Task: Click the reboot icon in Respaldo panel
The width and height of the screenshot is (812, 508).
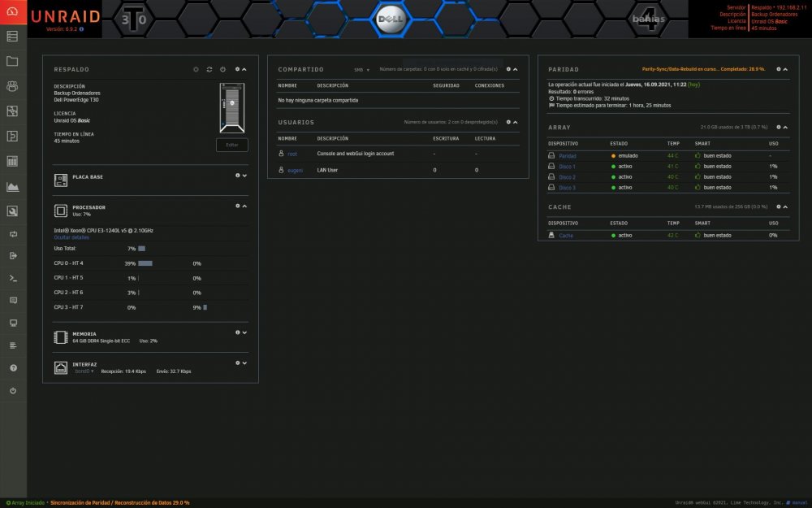Action: point(209,69)
